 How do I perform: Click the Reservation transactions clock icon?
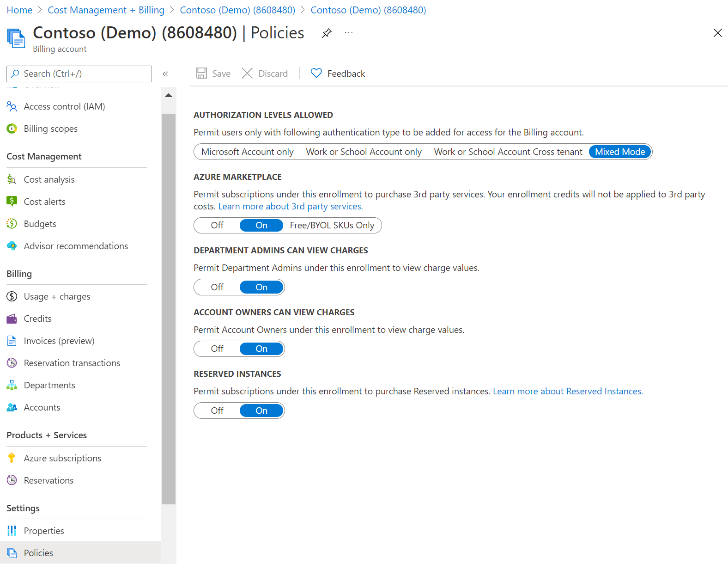pyautogui.click(x=12, y=363)
